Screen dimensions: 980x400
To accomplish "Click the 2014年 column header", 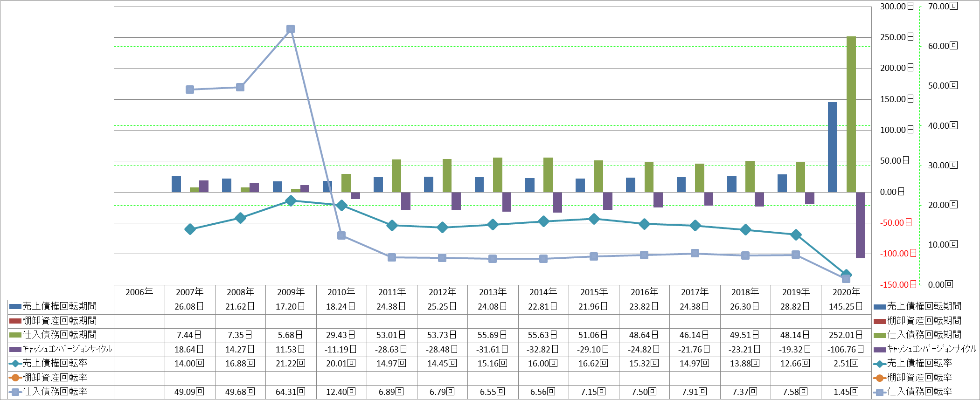I will [x=543, y=292].
